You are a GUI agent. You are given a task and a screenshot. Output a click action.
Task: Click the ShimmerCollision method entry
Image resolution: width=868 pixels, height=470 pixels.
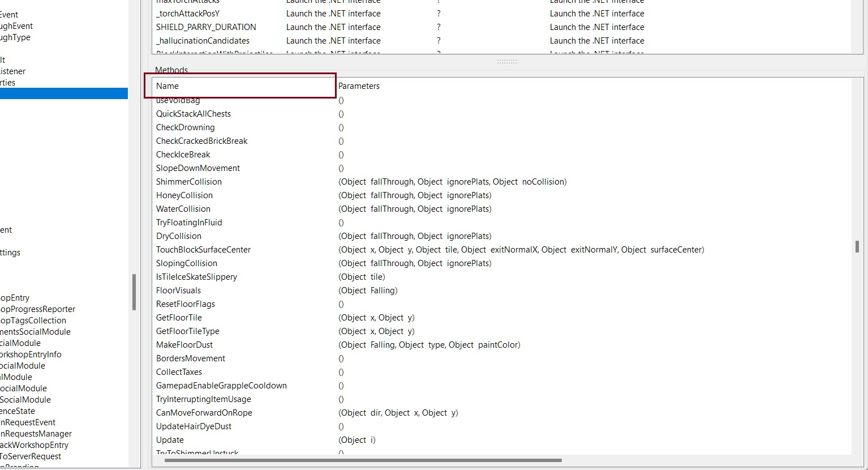(189, 182)
